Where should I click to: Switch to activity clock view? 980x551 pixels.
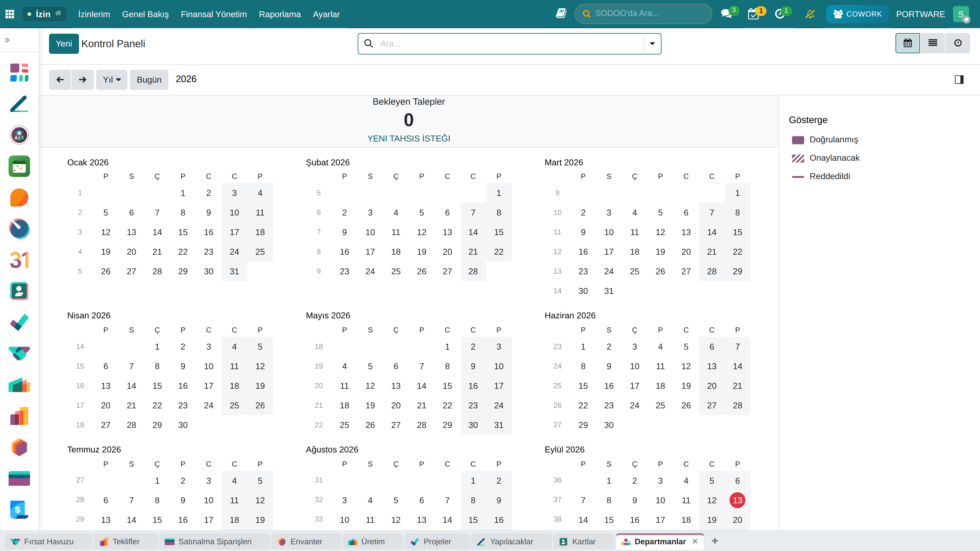pyautogui.click(x=958, y=43)
